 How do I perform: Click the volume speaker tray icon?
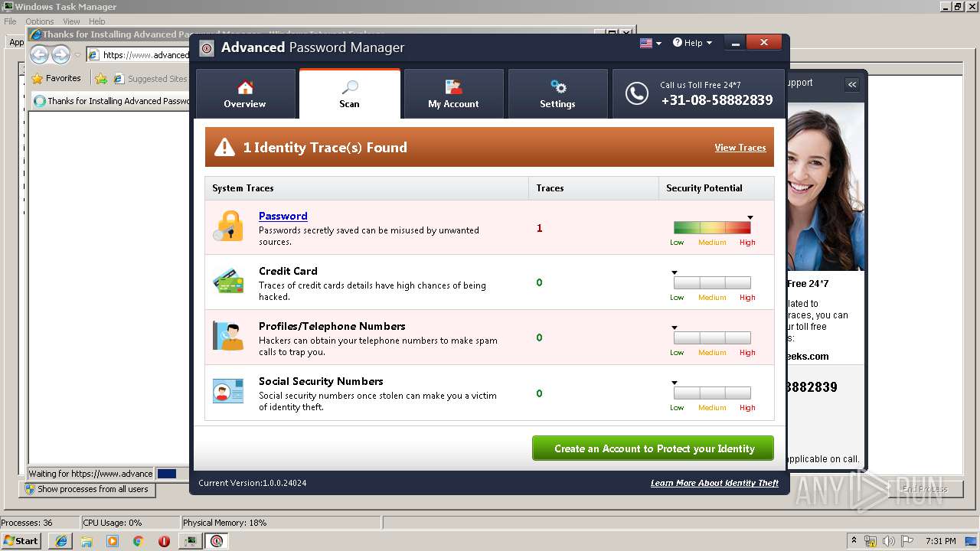[x=888, y=541]
